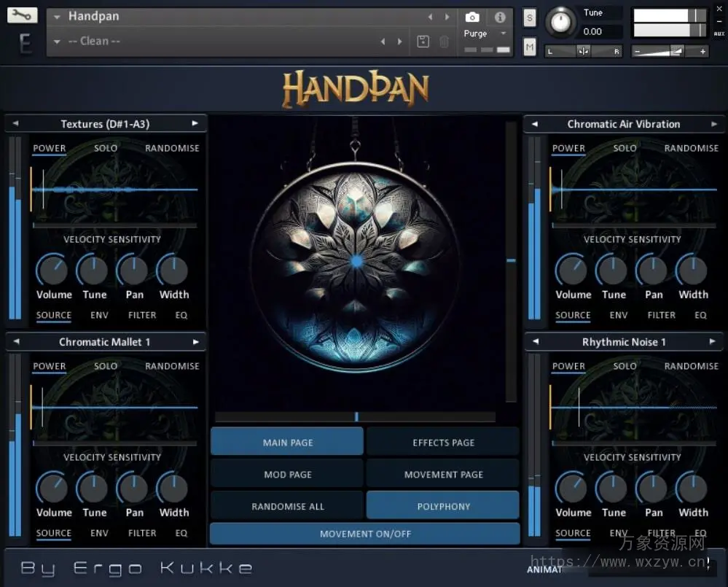Open the POLYPHONY settings

click(443, 505)
